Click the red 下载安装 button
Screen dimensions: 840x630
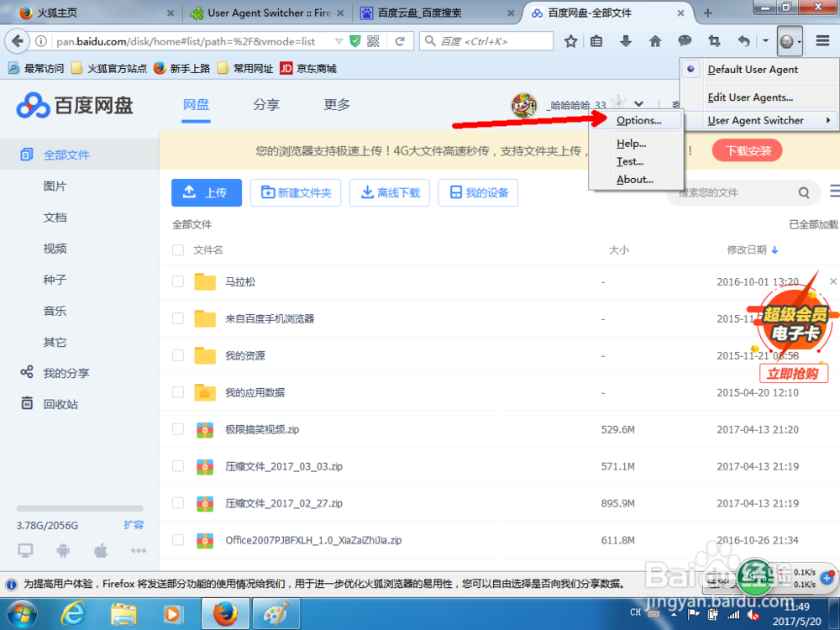tap(748, 151)
